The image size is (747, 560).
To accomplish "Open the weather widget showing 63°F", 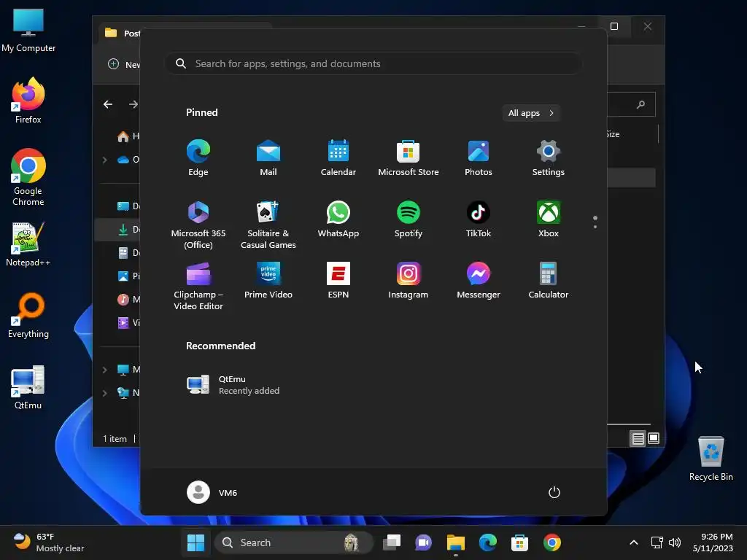I will (49, 542).
